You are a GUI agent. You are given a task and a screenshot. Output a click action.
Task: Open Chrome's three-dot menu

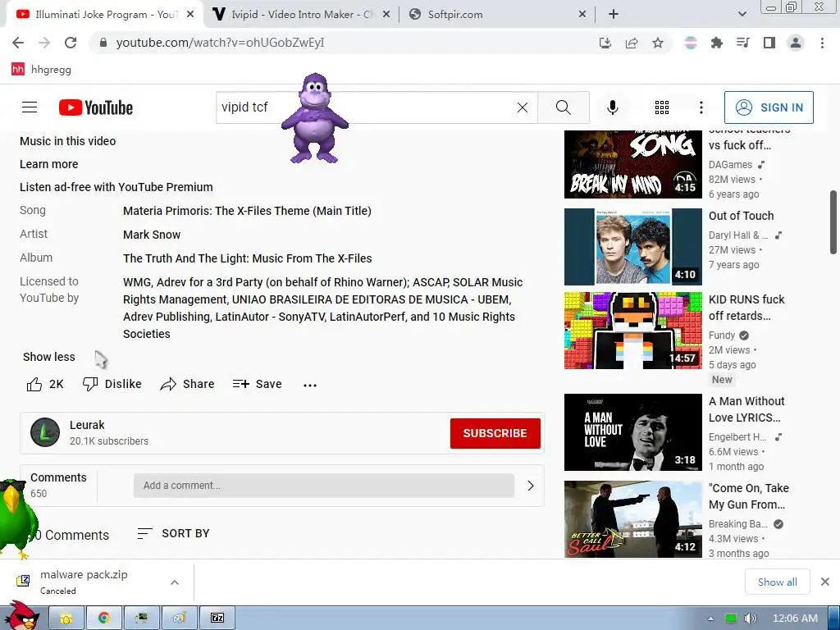pos(822,43)
